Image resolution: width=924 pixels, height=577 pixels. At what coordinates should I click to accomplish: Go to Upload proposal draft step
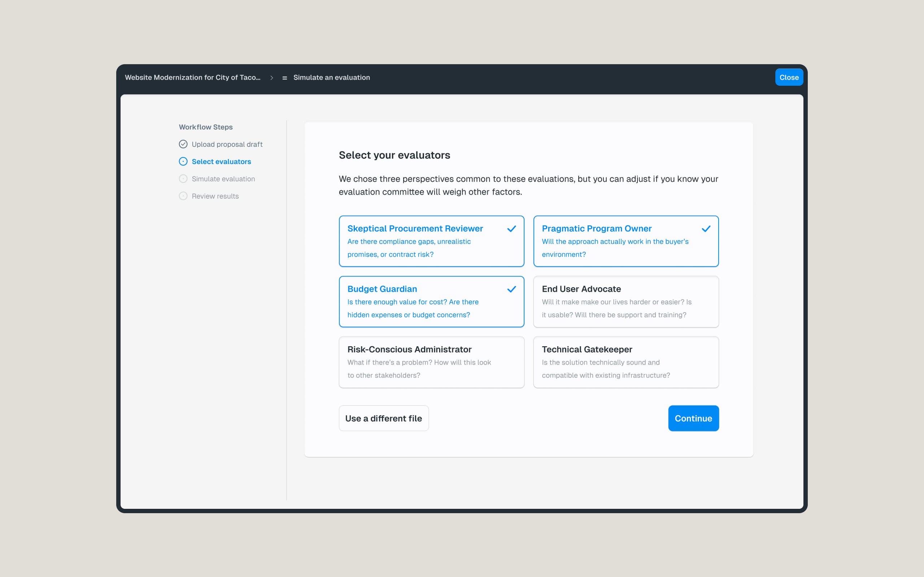point(227,144)
